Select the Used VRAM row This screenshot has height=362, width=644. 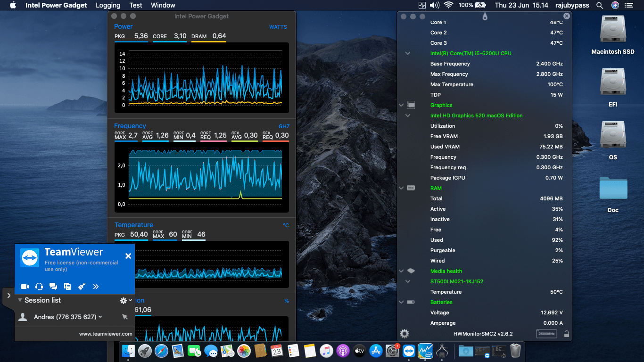(484, 147)
